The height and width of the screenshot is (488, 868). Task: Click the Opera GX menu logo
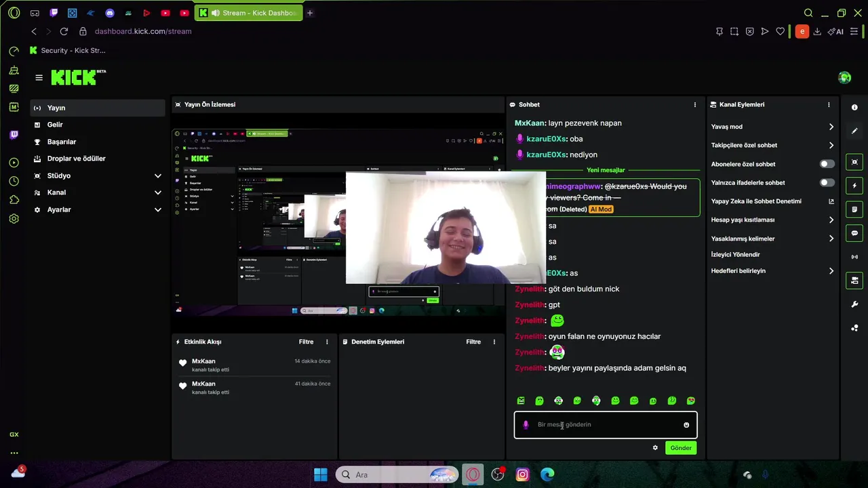[14, 13]
